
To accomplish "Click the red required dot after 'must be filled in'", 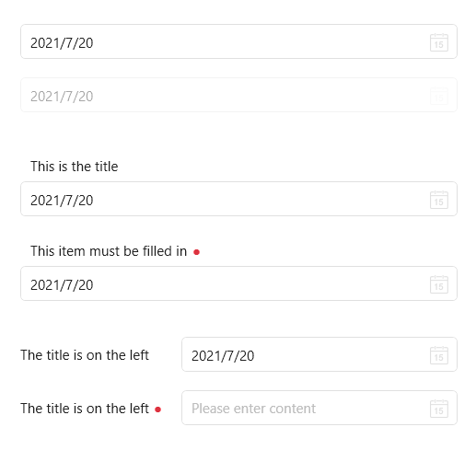I will [196, 252].
